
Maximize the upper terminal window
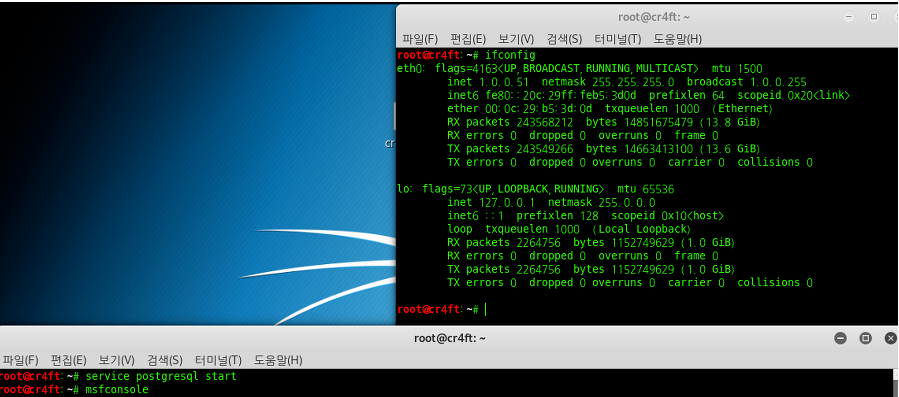[874, 17]
